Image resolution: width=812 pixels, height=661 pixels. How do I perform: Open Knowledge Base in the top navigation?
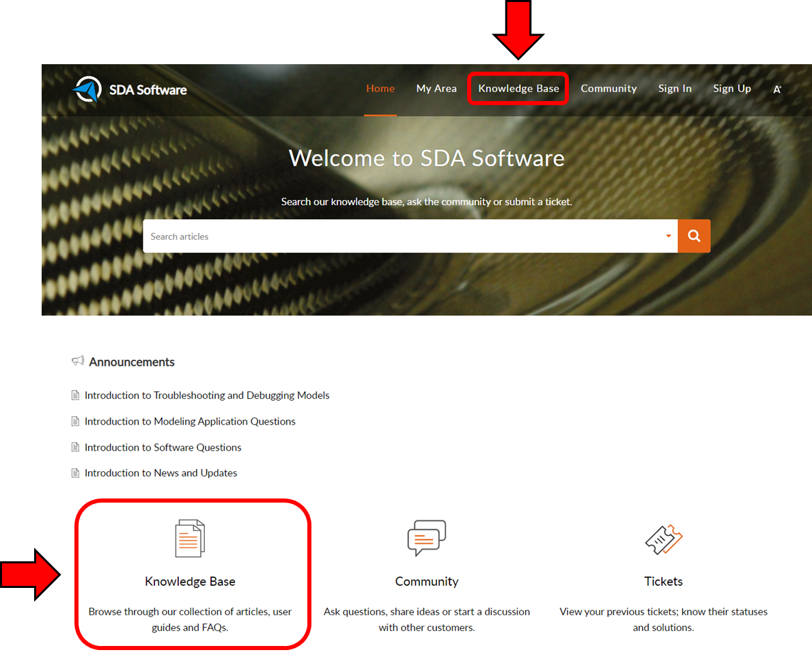click(518, 89)
